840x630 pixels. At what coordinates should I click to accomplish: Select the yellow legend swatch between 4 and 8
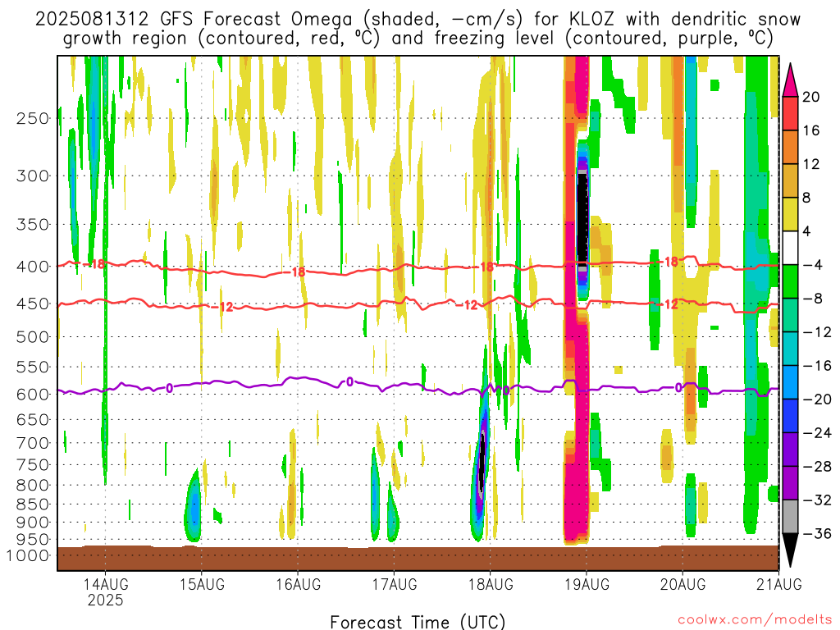click(790, 214)
